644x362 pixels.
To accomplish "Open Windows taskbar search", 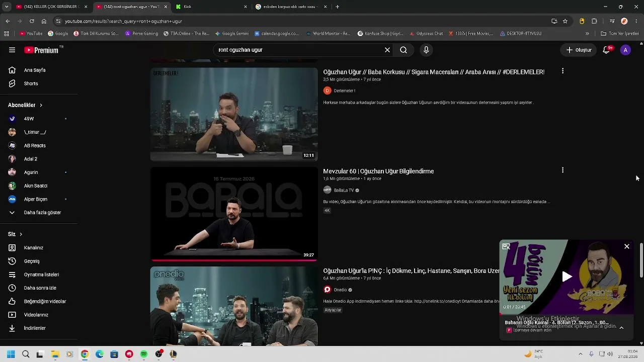I will point(26,354).
